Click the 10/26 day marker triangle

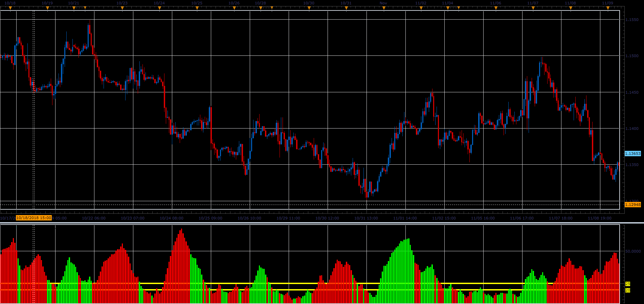click(x=234, y=9)
